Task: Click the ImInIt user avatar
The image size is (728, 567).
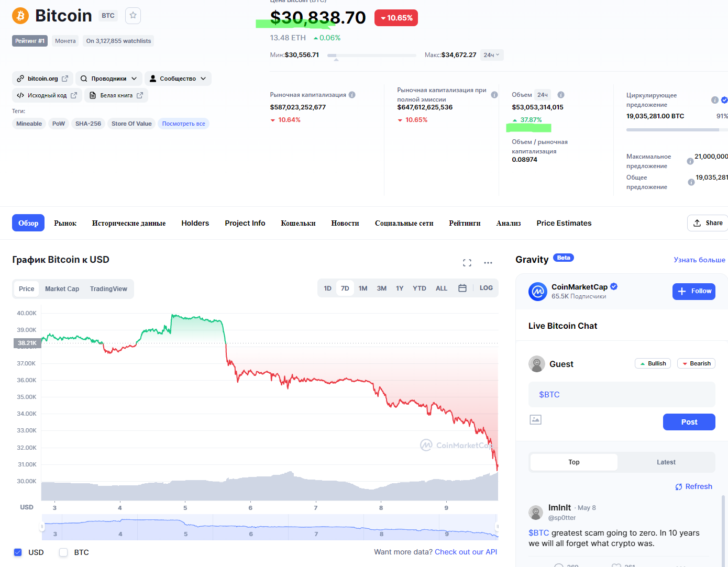Action: point(536,512)
